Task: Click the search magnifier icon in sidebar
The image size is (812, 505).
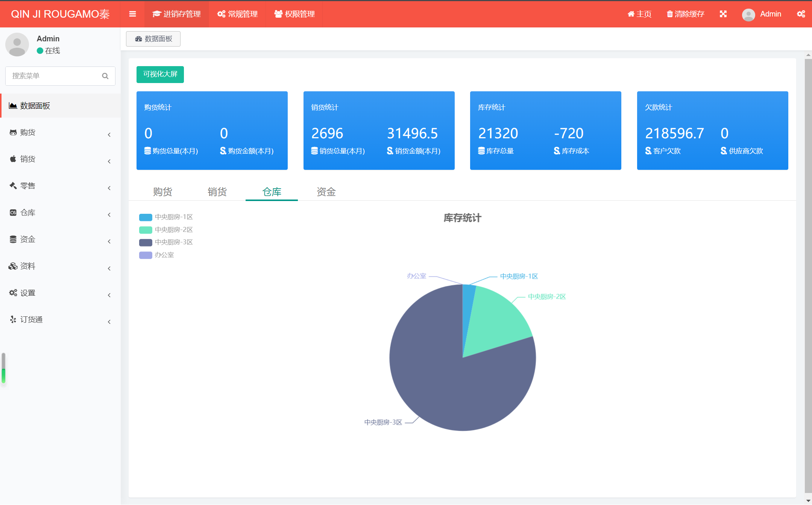Action: 105,76
